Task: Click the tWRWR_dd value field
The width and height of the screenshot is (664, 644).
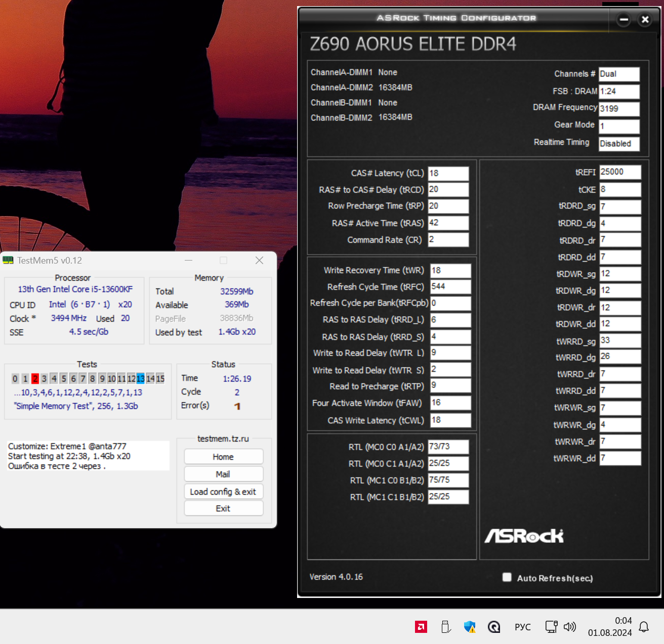Action: pyautogui.click(x=620, y=458)
